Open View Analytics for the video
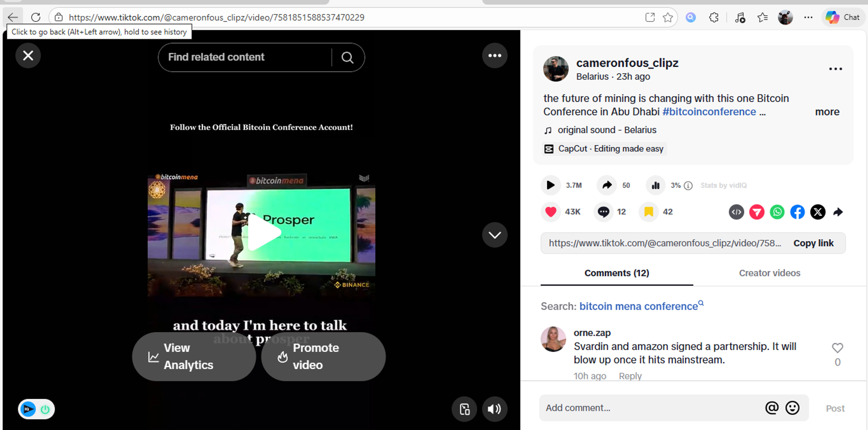This screenshot has height=430, width=868. click(x=194, y=356)
